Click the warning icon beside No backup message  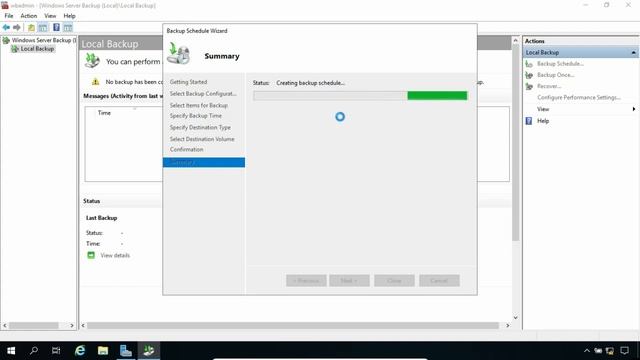click(x=96, y=82)
